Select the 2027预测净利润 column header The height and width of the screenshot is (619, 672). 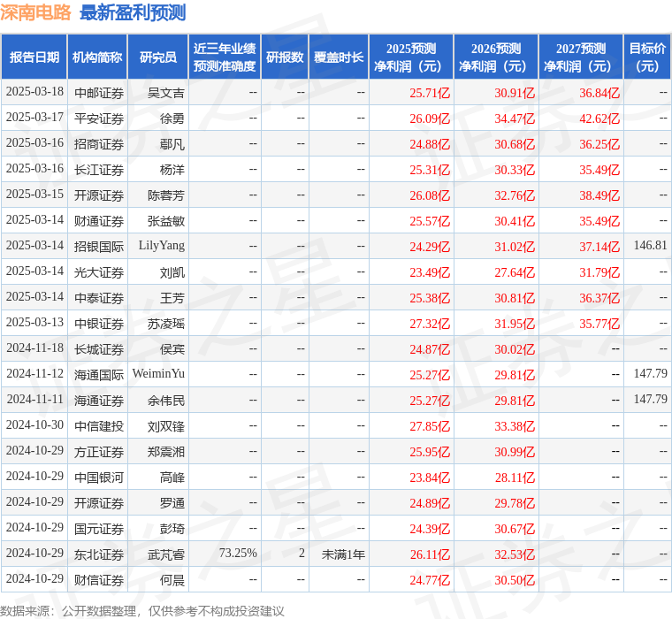(581, 57)
